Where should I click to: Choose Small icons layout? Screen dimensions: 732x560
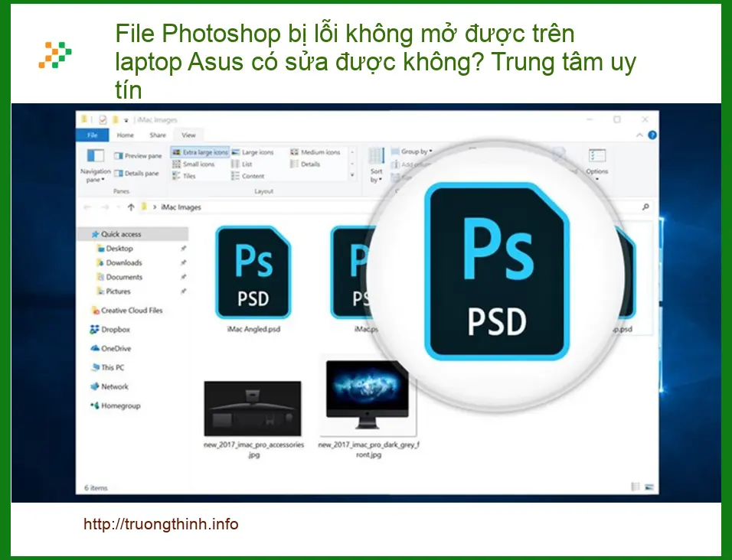[x=193, y=164]
